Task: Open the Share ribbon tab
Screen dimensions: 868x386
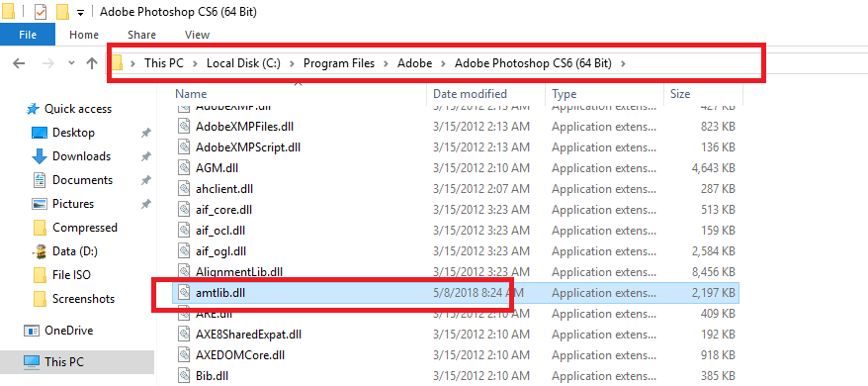Action: (x=141, y=35)
